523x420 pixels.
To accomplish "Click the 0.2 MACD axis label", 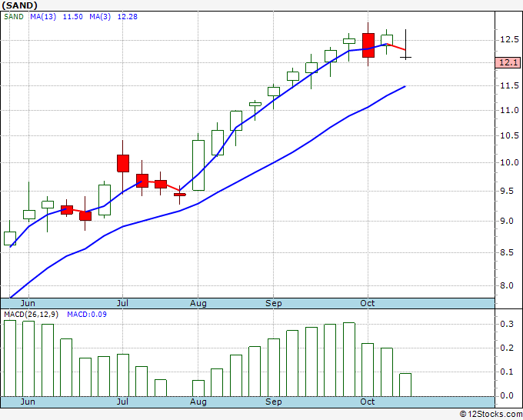I will coord(507,348).
